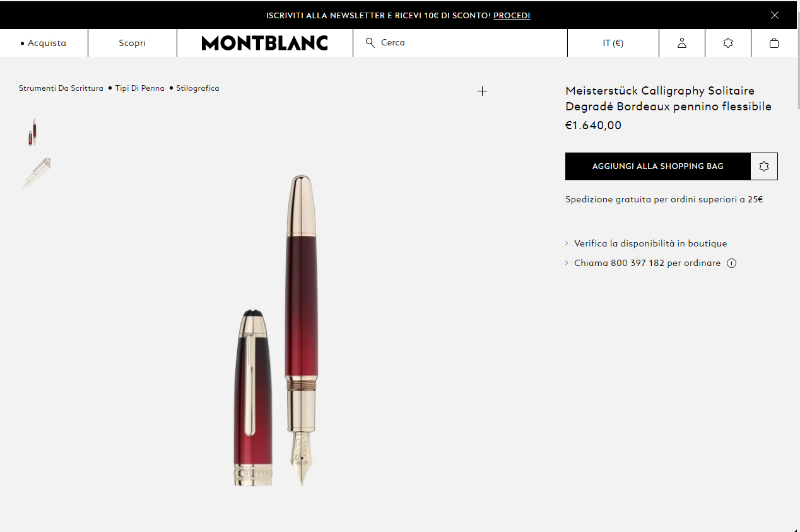800x532 pixels.
Task: Select the nib close-up thumbnail
Action: pos(36,173)
